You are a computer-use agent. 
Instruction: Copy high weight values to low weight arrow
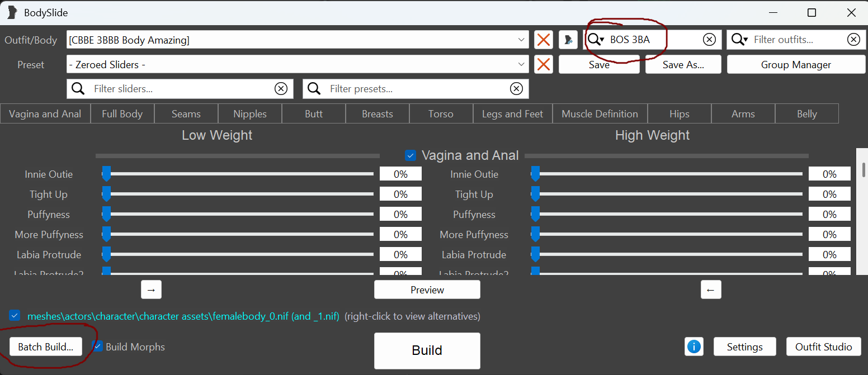coord(711,289)
